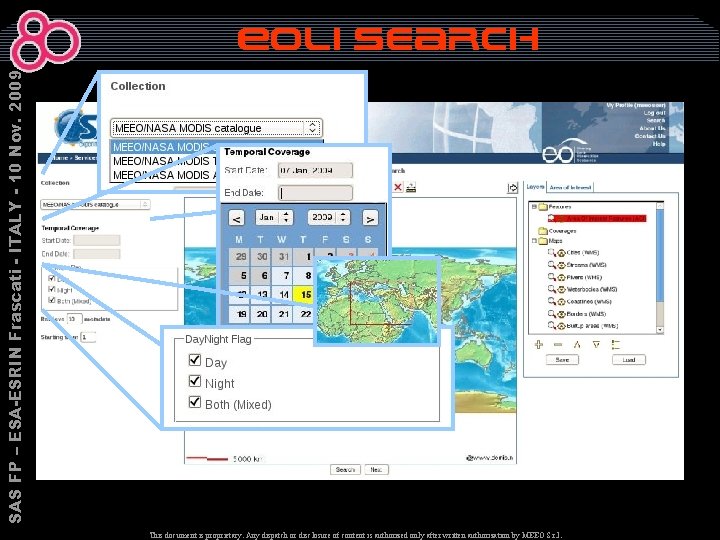The image size is (720, 540).
Task: Open the Contact Us link in the header
Action: click(x=650, y=136)
